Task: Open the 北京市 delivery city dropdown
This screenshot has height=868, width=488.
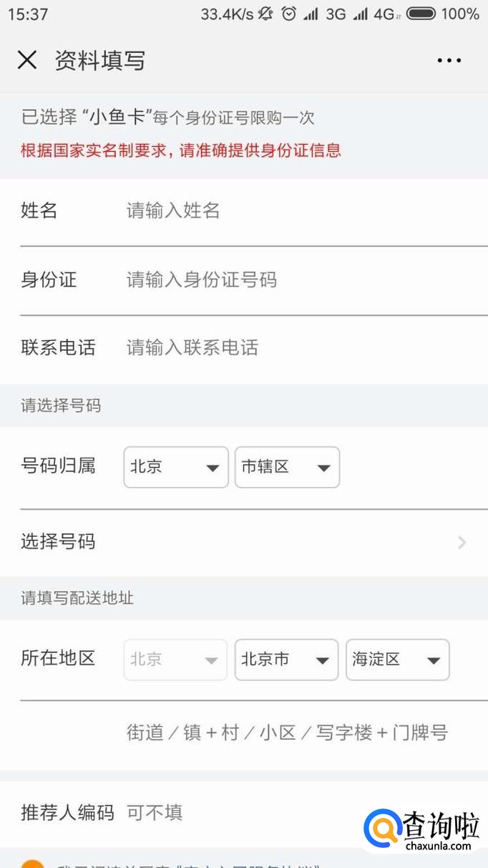Action: tap(286, 659)
